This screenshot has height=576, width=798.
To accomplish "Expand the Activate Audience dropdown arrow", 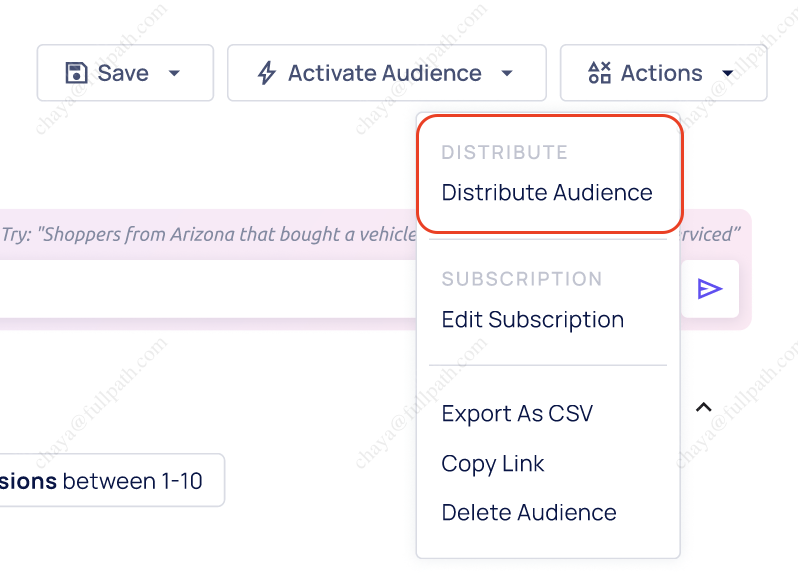I will 507,73.
